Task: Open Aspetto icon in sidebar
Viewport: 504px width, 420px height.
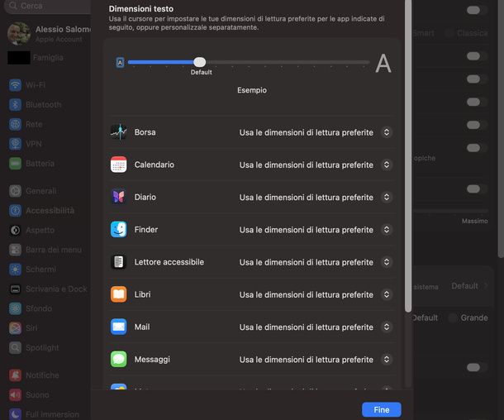Action: [x=15, y=231]
